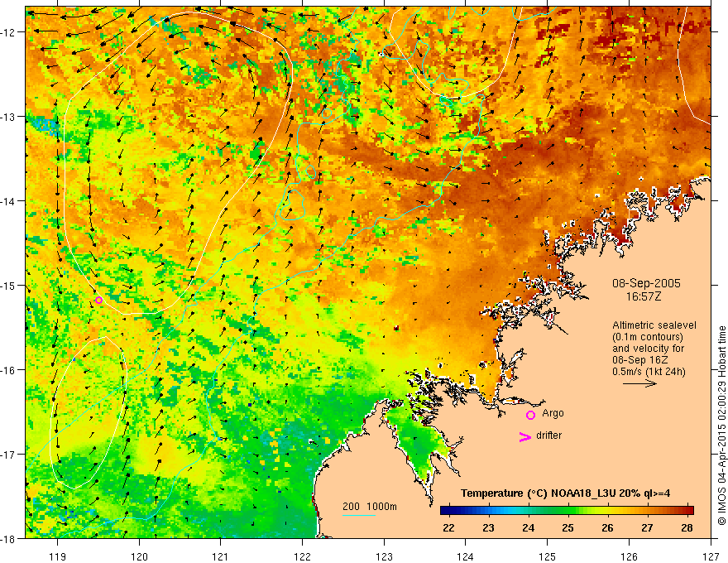Click the '26' colorbar temperature label
Viewport: 728px width, 563px height.
pyautogui.click(x=608, y=527)
